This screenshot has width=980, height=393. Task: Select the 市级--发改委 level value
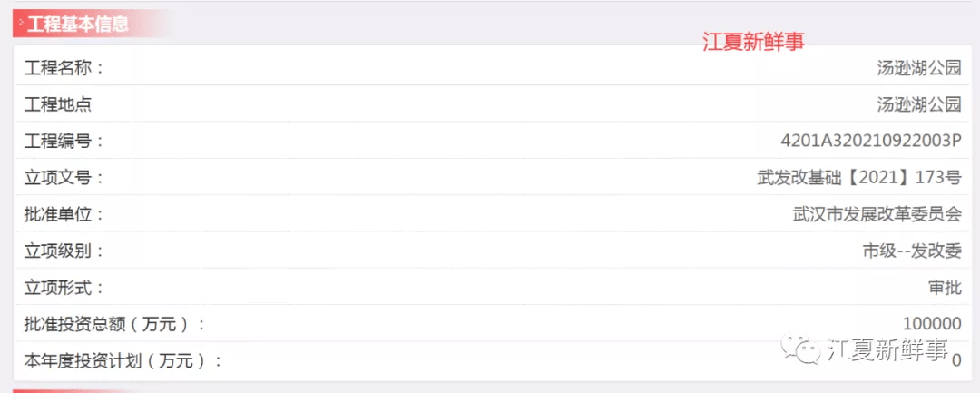coord(912,251)
